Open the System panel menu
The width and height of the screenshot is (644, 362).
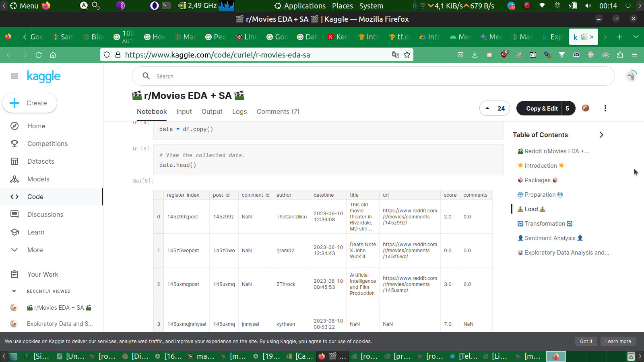[371, 6]
